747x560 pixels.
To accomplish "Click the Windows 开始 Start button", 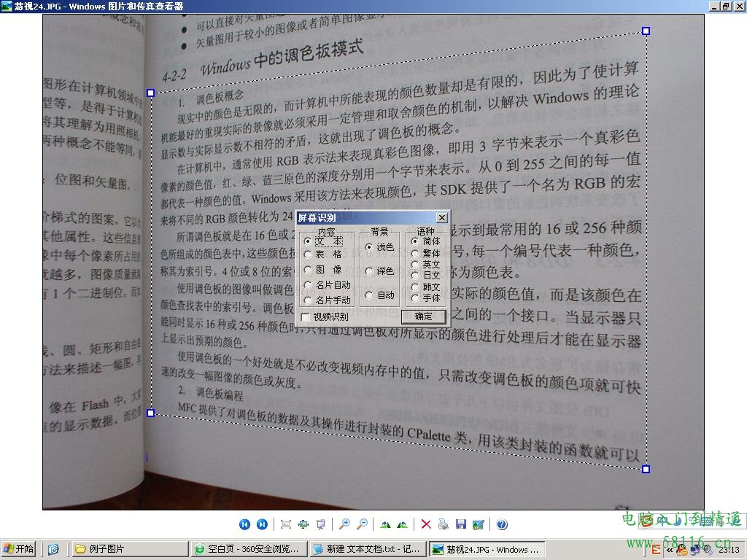I will (x=18, y=549).
